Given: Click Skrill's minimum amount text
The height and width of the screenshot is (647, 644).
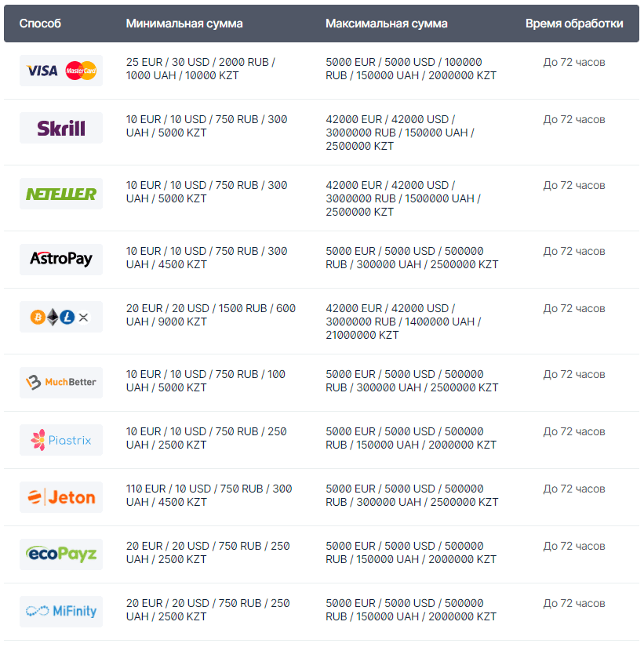Looking at the screenshot, I should coord(206,126).
